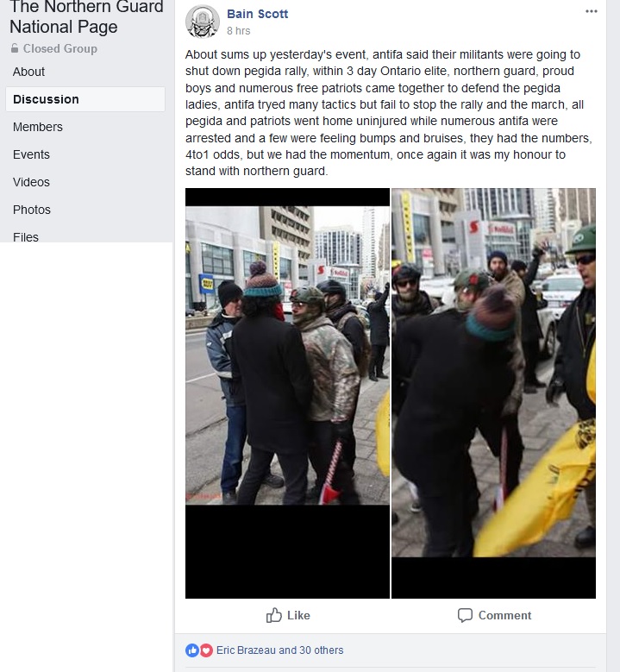620x672 pixels.
Task: Click The Northern Guard National Page title
Action: point(86,17)
